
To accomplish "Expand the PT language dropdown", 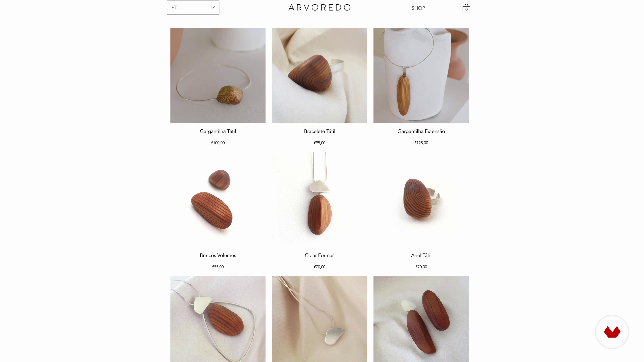I will click(x=193, y=8).
